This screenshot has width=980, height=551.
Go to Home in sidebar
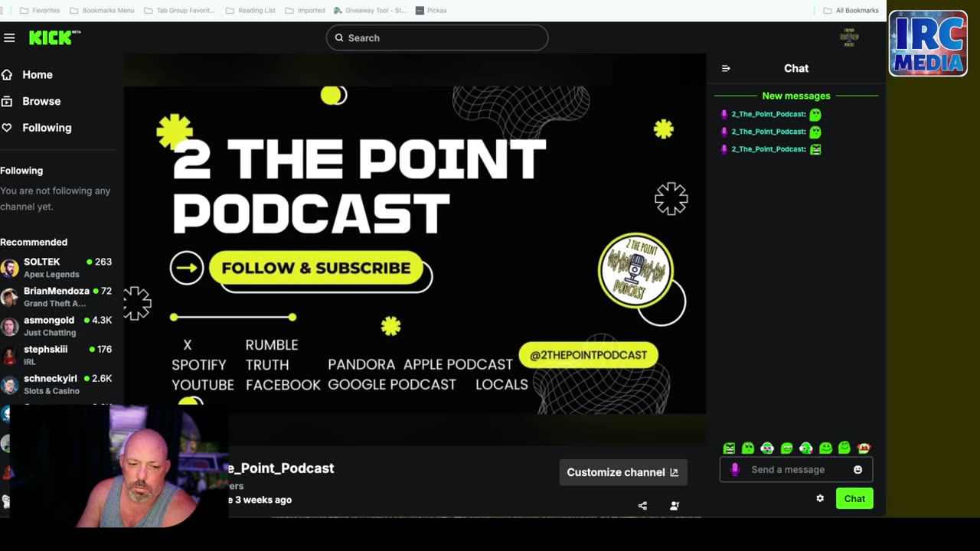(28, 75)
